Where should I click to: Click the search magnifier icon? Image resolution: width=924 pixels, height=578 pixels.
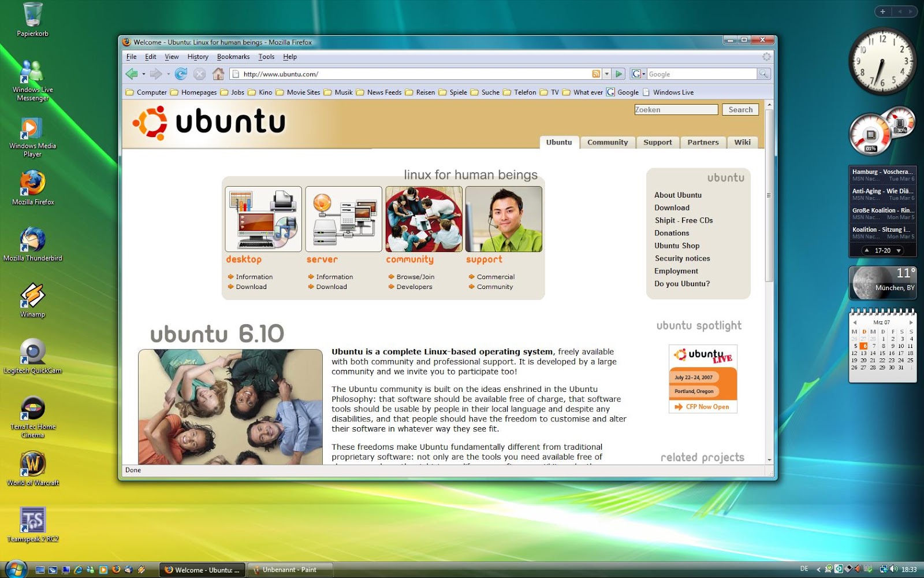[x=763, y=74]
